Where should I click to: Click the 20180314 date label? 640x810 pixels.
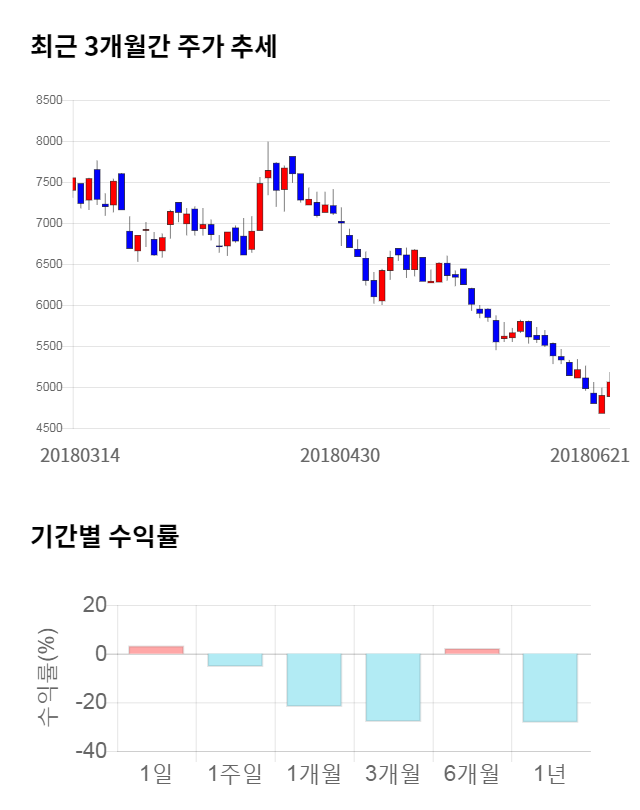tap(80, 455)
